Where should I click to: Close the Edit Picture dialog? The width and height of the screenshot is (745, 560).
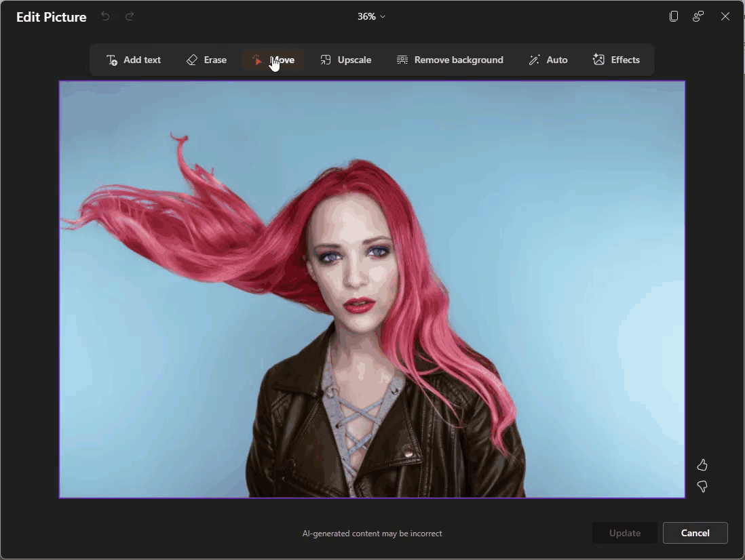coord(725,16)
